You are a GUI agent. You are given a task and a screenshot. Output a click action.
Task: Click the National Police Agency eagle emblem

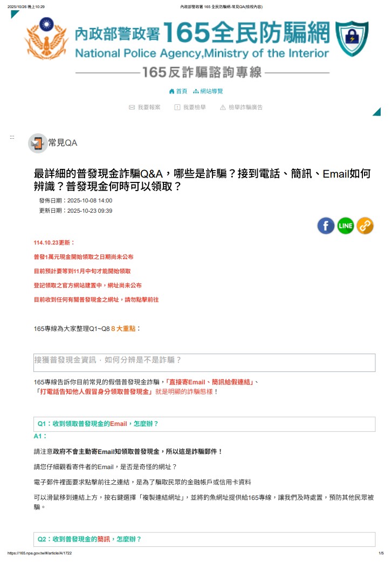click(x=46, y=39)
